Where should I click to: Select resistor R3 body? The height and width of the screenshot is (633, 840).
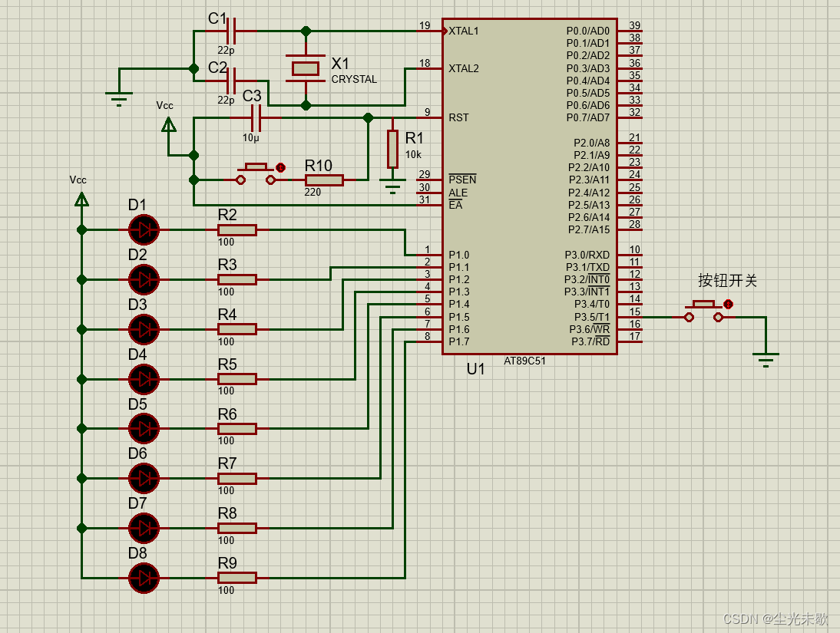[237, 279]
